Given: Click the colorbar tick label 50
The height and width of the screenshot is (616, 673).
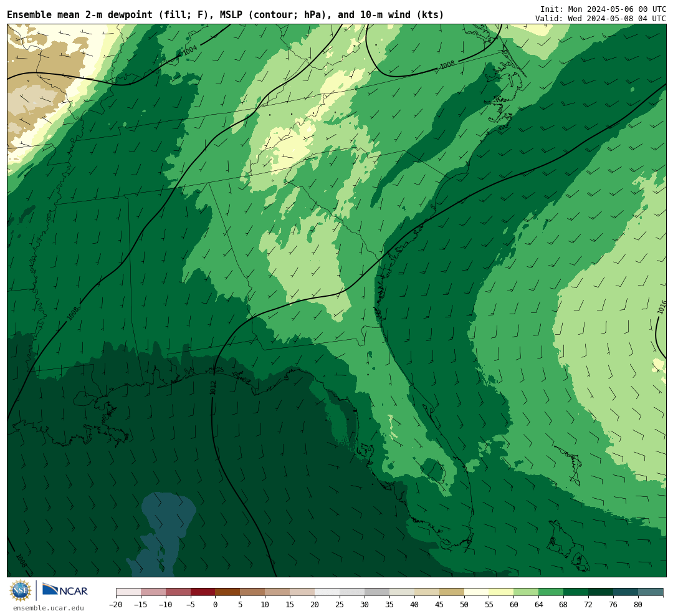Looking at the screenshot, I should [464, 604].
